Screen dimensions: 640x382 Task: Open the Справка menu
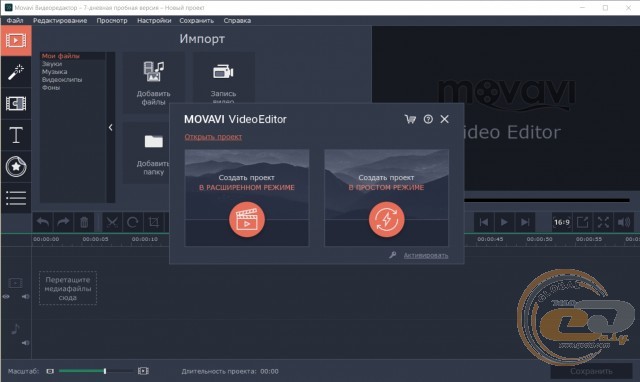(237, 20)
